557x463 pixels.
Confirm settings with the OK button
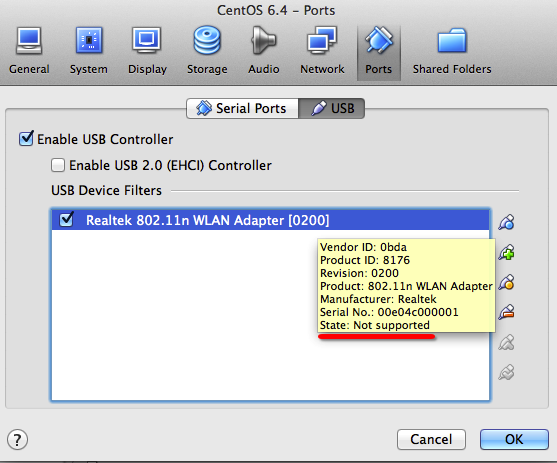(514, 439)
